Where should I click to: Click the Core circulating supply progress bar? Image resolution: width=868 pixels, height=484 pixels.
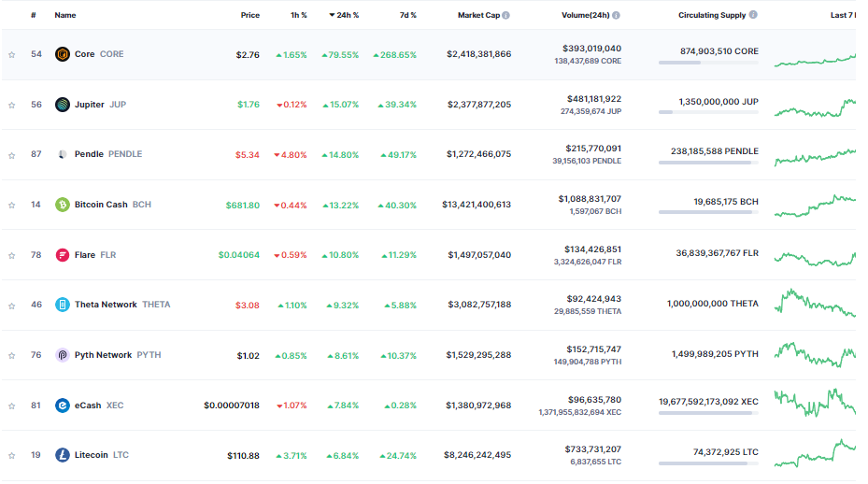[x=708, y=63]
